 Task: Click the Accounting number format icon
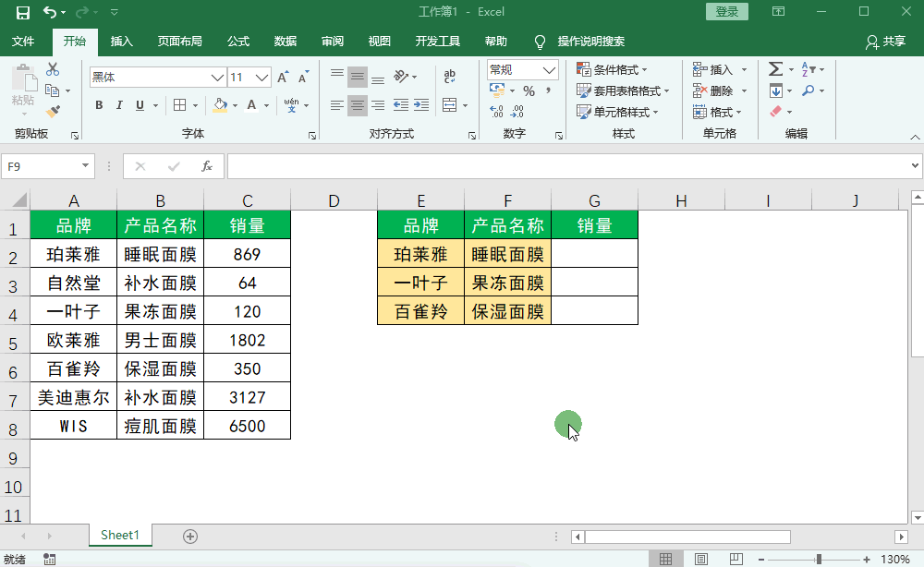click(x=497, y=90)
